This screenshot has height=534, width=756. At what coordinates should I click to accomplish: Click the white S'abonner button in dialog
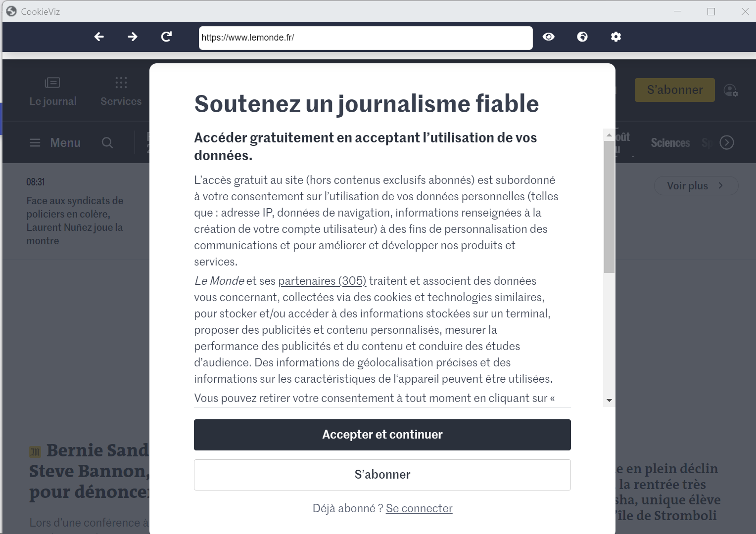click(x=382, y=475)
